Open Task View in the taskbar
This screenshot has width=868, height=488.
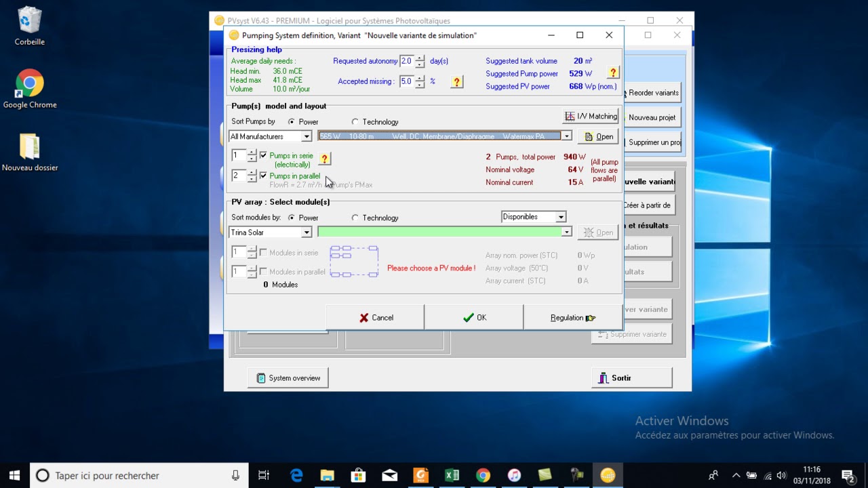(x=264, y=476)
